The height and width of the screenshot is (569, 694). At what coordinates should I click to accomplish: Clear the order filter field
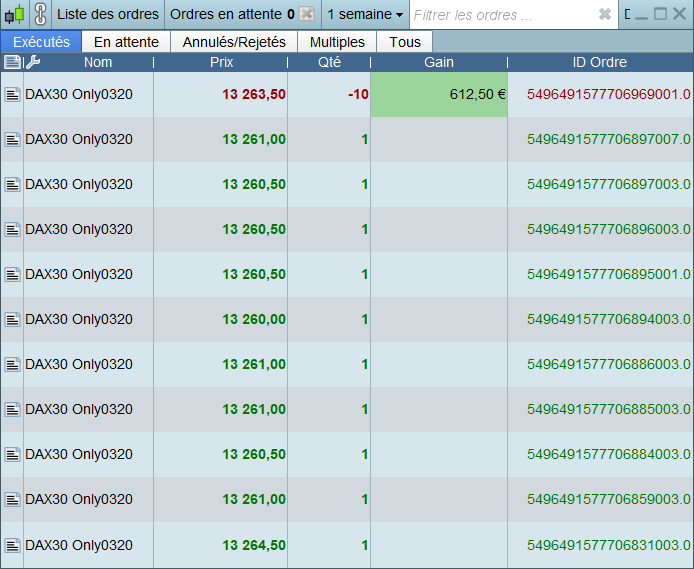tap(605, 14)
